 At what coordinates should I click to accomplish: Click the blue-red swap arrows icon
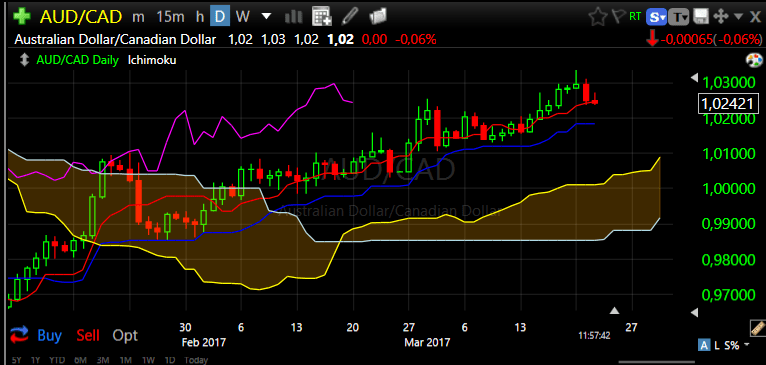[x=20, y=335]
